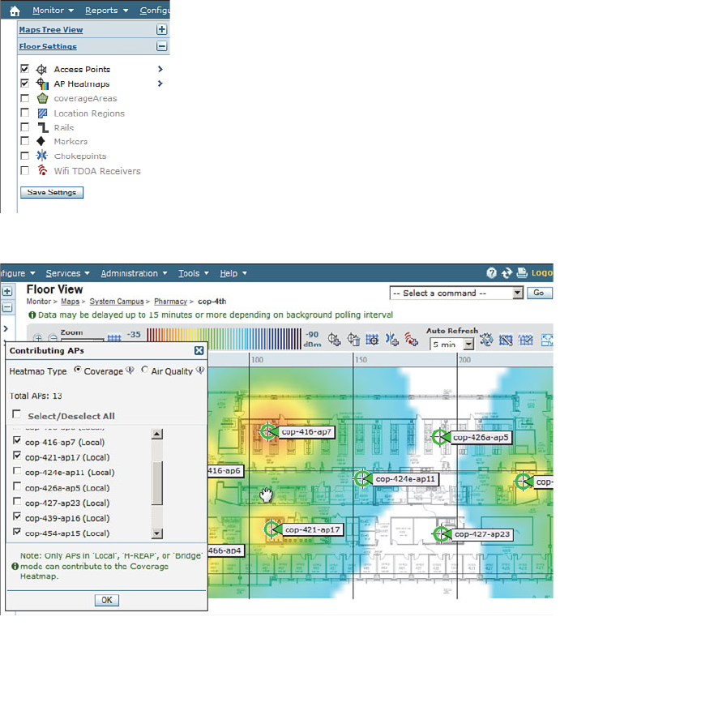
Task: Uncheck the Access Points layer checkbox
Action: (x=25, y=69)
